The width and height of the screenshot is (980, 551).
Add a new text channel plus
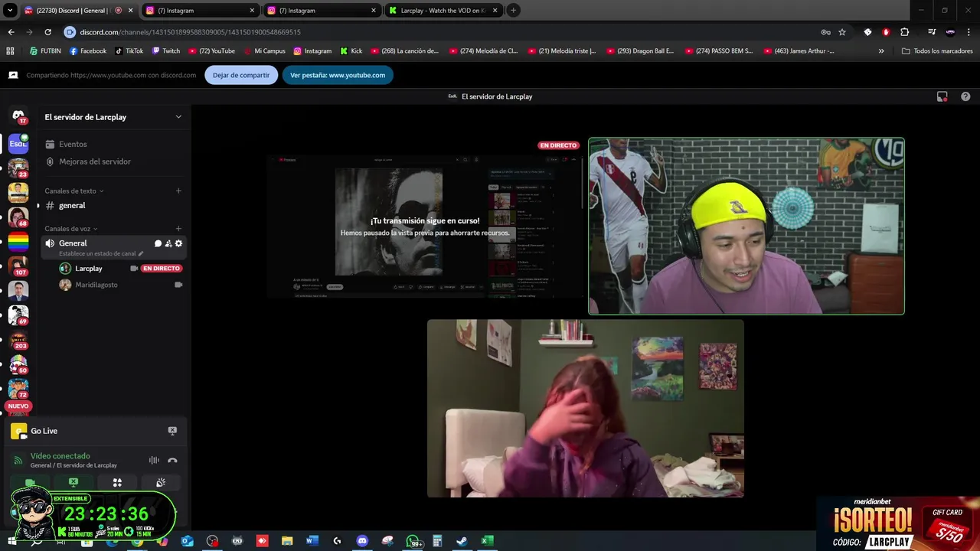tap(178, 191)
